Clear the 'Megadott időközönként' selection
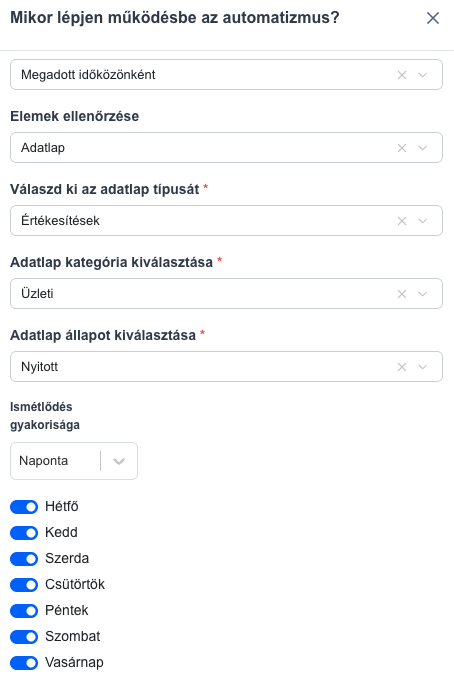454x686 pixels. (402, 75)
